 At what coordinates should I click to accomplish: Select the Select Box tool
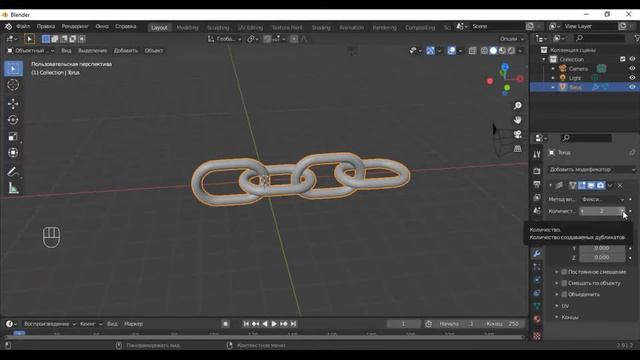13,68
